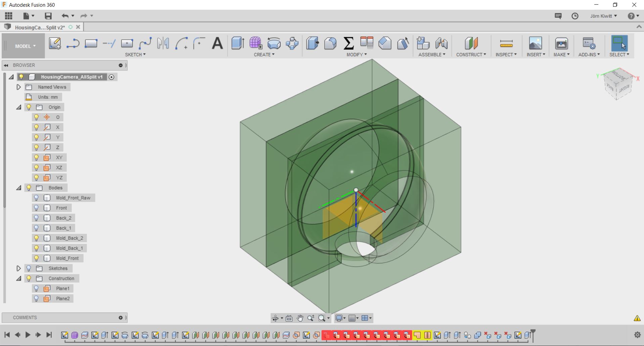Choose the Offset Plane construct tool
Image resolution: width=644 pixels, height=346 pixels.
(471, 43)
